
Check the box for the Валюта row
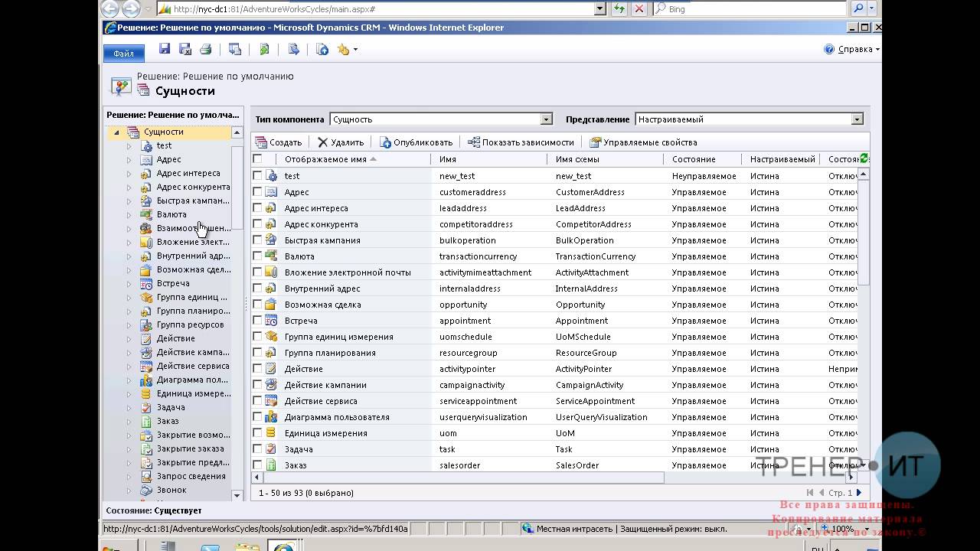257,256
